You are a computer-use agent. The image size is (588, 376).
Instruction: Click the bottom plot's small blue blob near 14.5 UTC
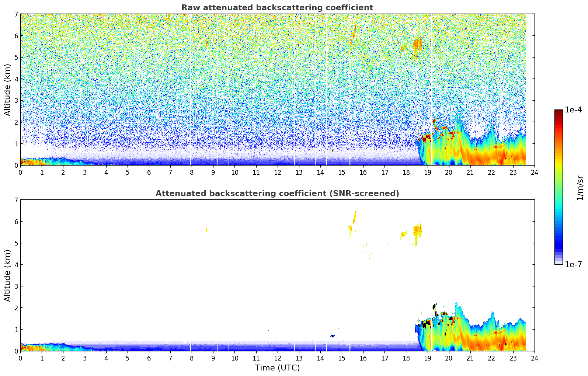pos(333,336)
